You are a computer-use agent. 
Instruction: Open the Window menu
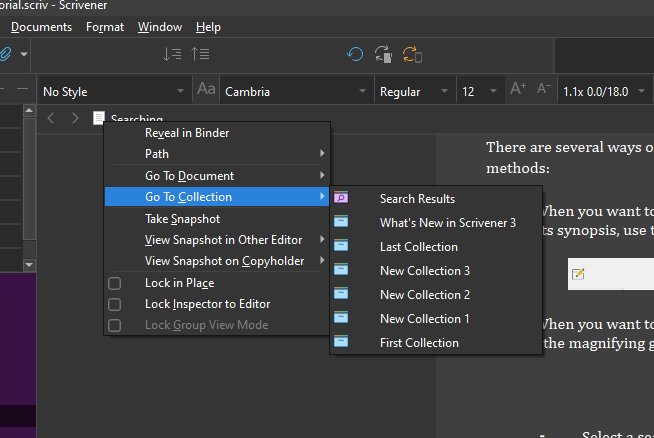[160, 27]
